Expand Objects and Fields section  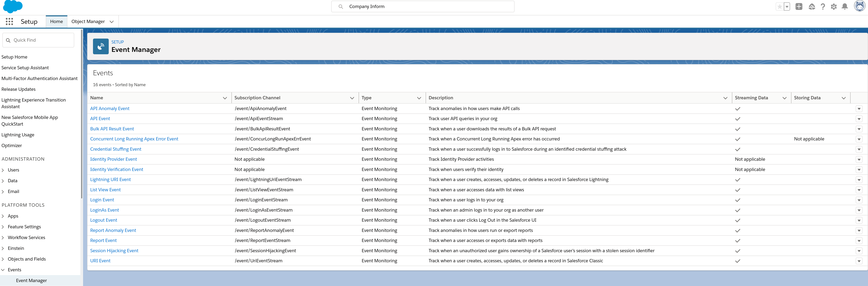[3, 259]
